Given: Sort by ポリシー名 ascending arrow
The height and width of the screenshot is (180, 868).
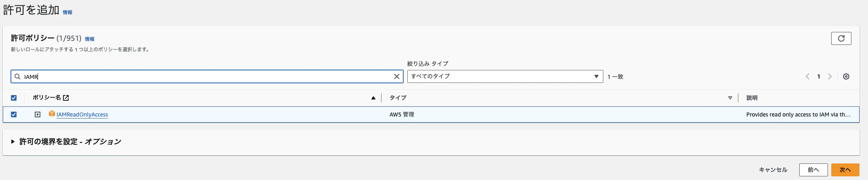Looking at the screenshot, I should [x=373, y=98].
